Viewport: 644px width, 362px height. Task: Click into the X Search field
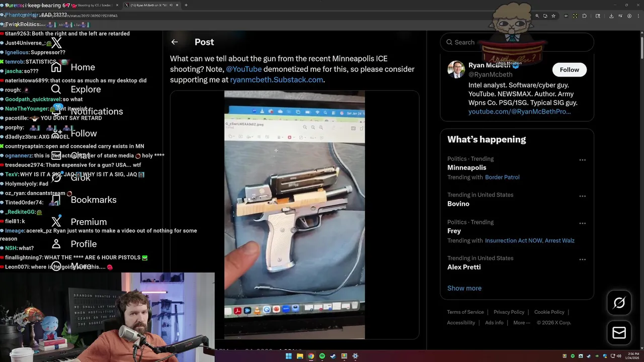coord(517,42)
